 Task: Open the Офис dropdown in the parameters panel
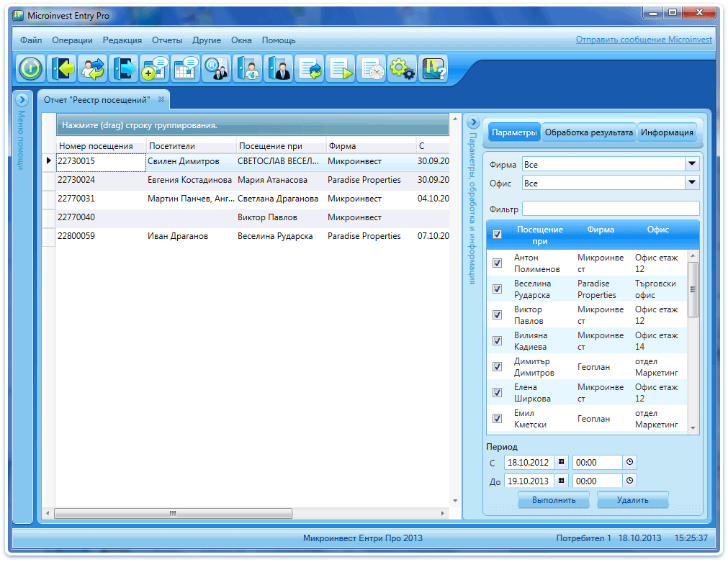pyautogui.click(x=692, y=182)
